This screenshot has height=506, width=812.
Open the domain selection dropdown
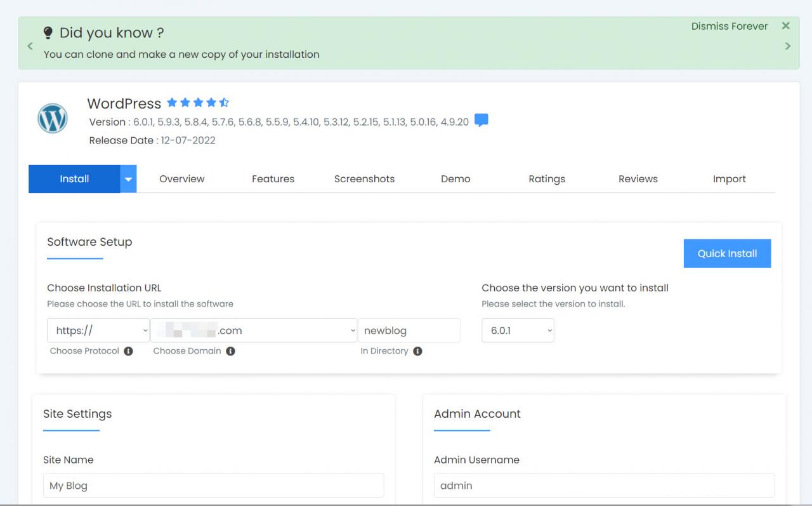pyautogui.click(x=254, y=330)
